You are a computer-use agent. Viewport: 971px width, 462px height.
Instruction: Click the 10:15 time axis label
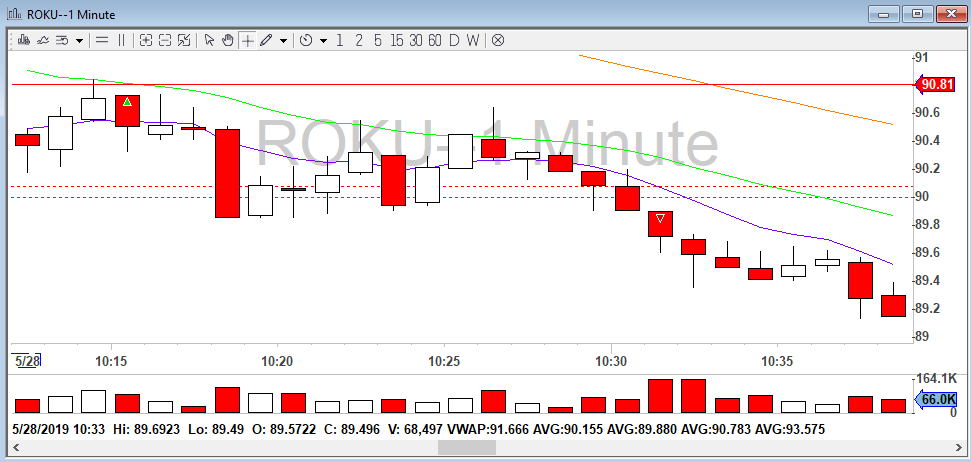(x=111, y=361)
